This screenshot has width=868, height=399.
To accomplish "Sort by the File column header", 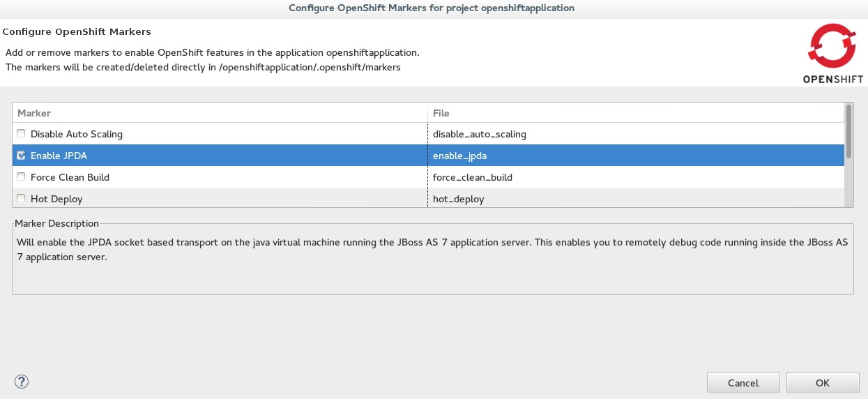I will (x=635, y=113).
